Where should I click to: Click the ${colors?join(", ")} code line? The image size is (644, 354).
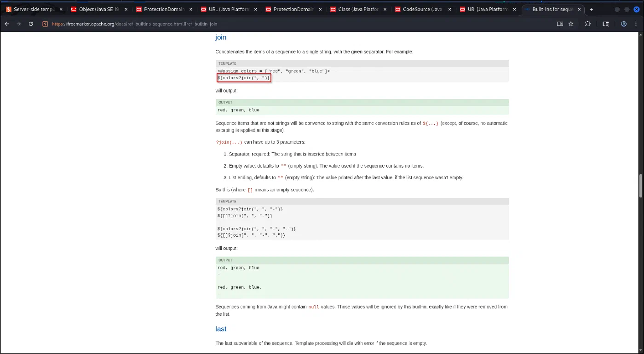point(244,78)
